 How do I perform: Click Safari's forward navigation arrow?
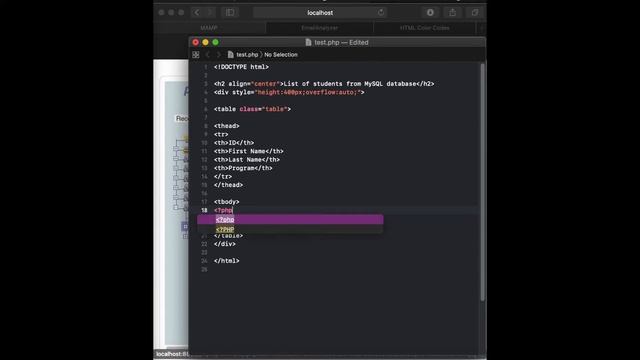(x=210, y=13)
